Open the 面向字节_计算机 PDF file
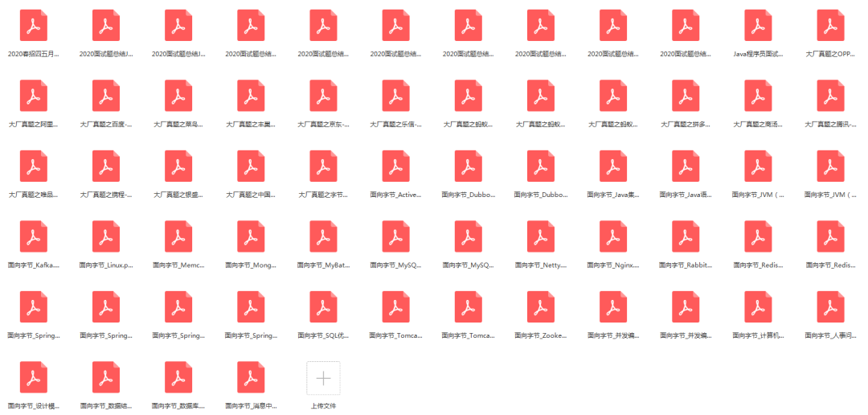868x415 pixels. point(759,307)
